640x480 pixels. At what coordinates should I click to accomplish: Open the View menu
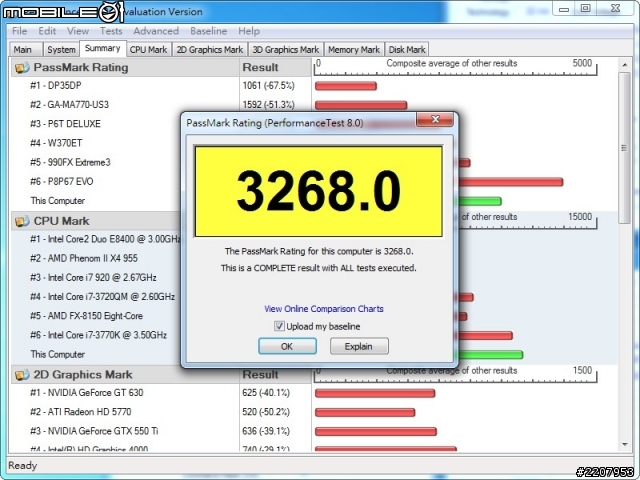pos(78,31)
